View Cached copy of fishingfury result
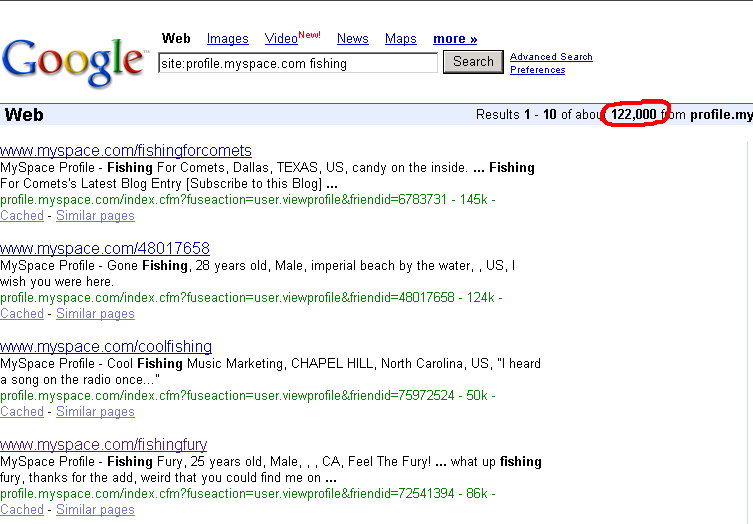Viewport: 753px width, 524px height. click(x=22, y=510)
